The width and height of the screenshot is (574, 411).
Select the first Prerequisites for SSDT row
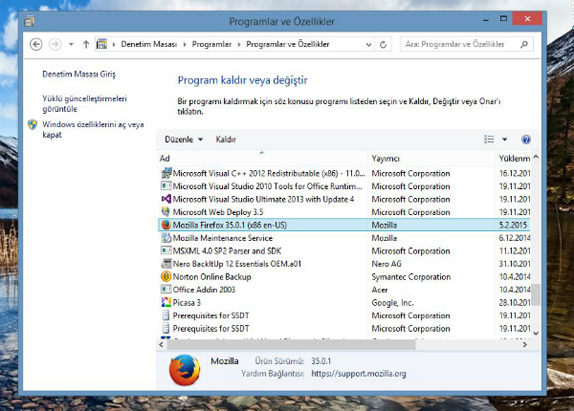point(344,315)
